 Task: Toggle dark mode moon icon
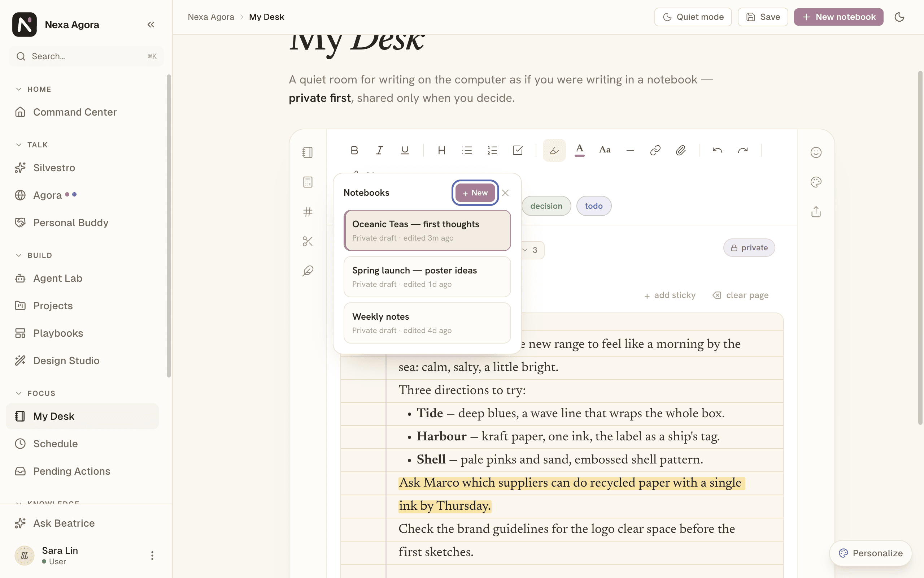click(x=899, y=17)
